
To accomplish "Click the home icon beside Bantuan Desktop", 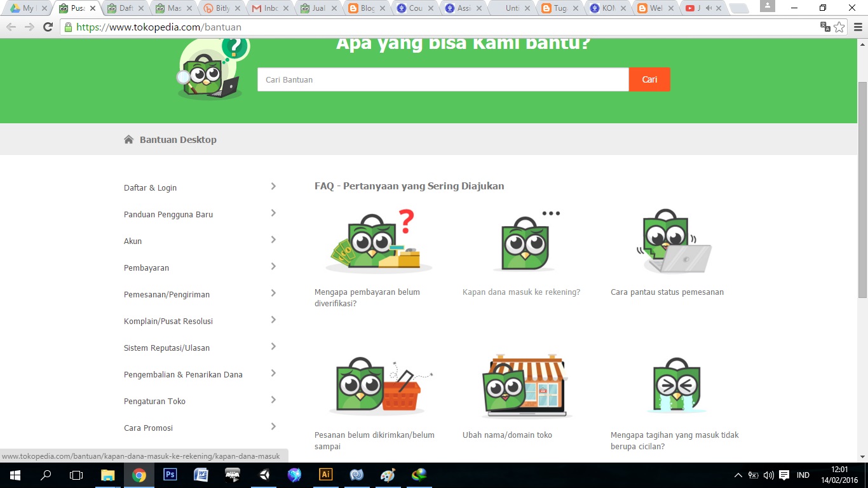I will point(128,139).
